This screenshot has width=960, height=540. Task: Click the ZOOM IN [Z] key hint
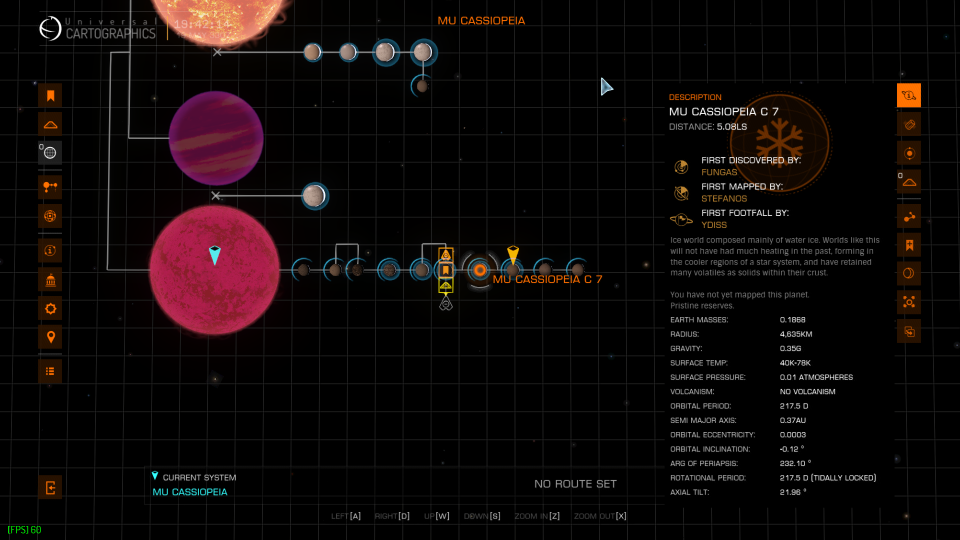537,516
